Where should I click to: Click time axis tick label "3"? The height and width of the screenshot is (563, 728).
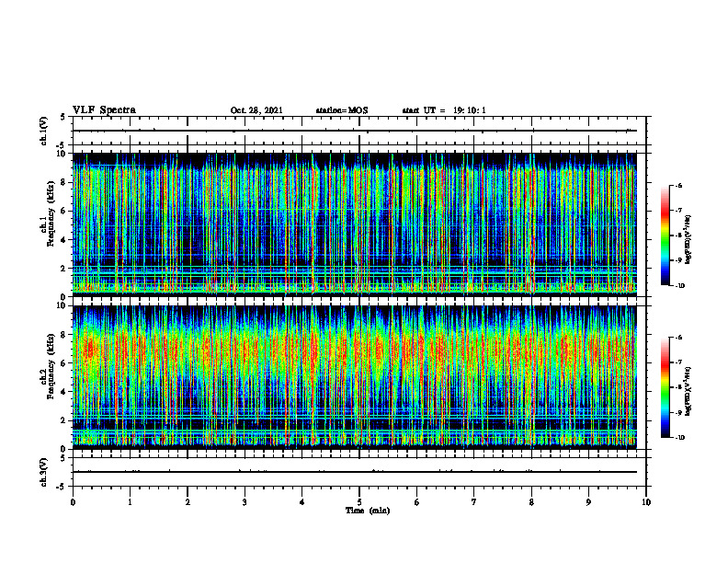point(245,502)
